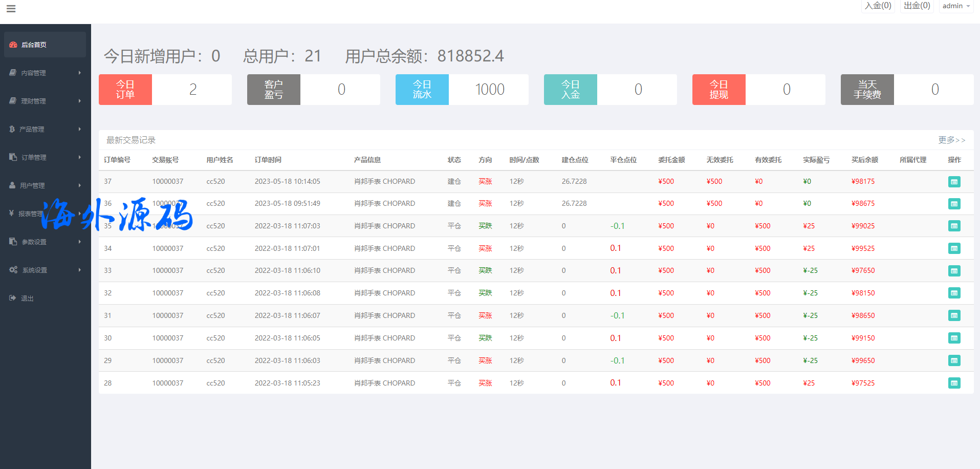The image size is (980, 469).
Task: Open action icon for order 31
Action: pos(954,316)
